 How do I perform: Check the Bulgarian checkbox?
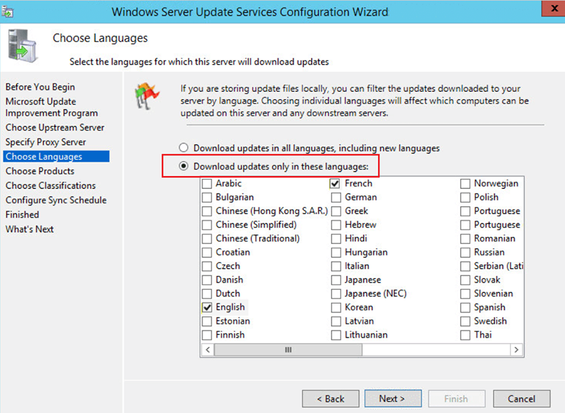tap(207, 197)
